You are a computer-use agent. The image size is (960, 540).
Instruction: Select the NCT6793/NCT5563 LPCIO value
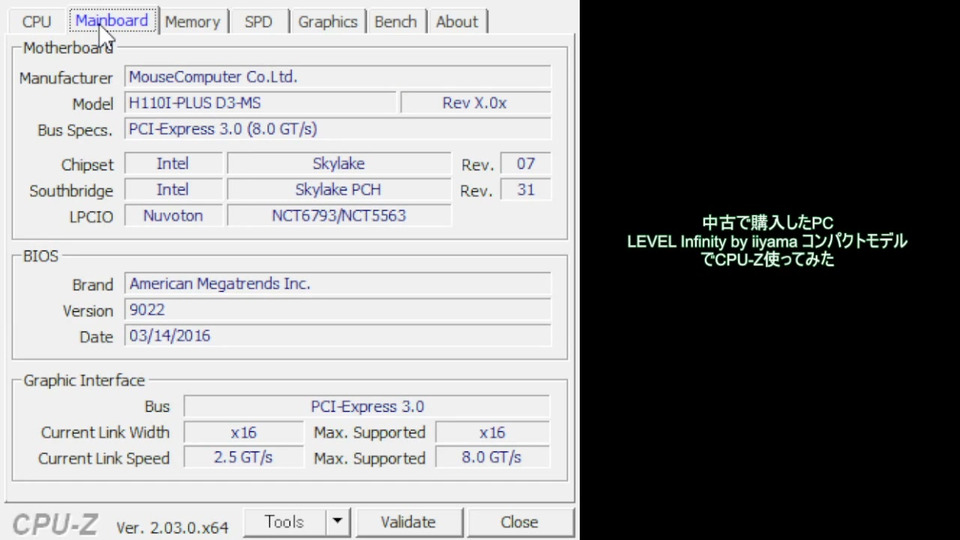point(339,216)
